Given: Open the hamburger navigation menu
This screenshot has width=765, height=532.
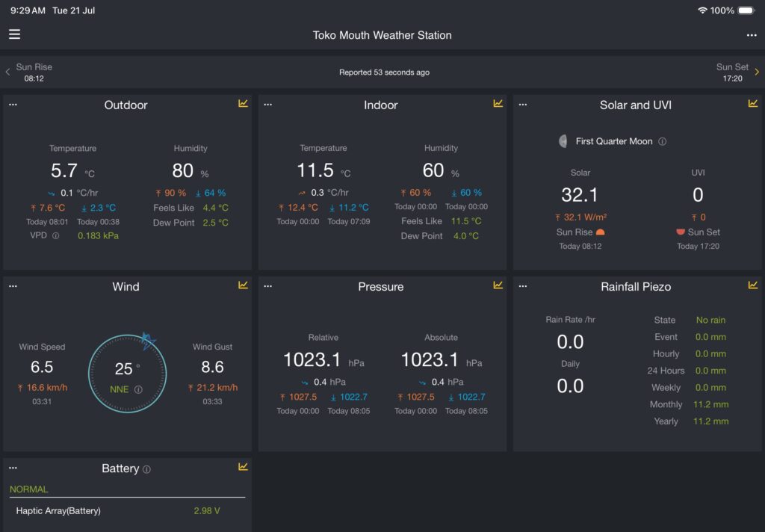Looking at the screenshot, I should [15, 34].
